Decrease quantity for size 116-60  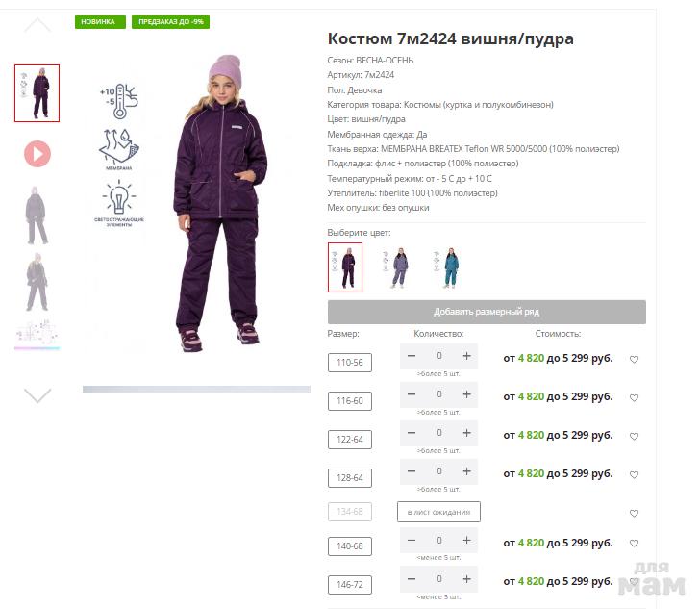click(x=412, y=394)
